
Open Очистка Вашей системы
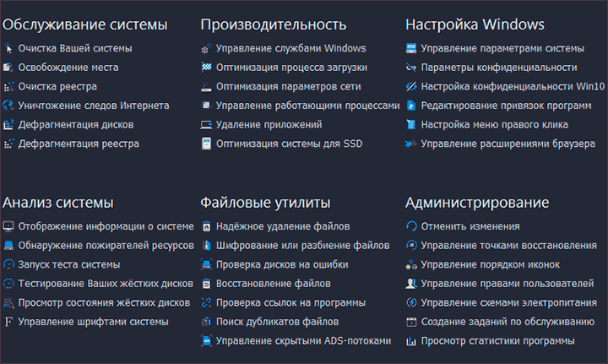[x=75, y=48]
